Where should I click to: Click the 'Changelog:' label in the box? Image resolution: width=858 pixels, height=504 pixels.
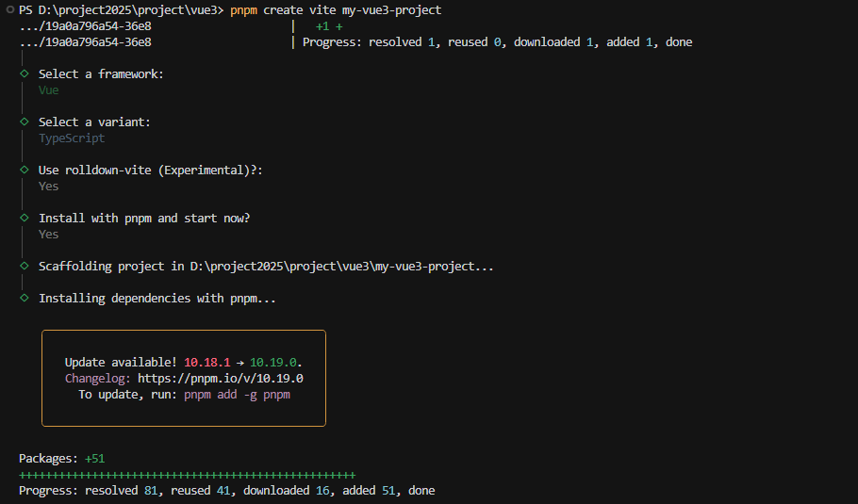[x=98, y=379]
